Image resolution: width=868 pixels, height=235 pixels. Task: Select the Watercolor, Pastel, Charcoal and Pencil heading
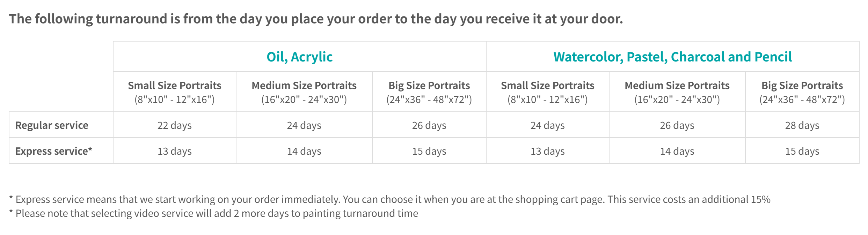click(672, 57)
